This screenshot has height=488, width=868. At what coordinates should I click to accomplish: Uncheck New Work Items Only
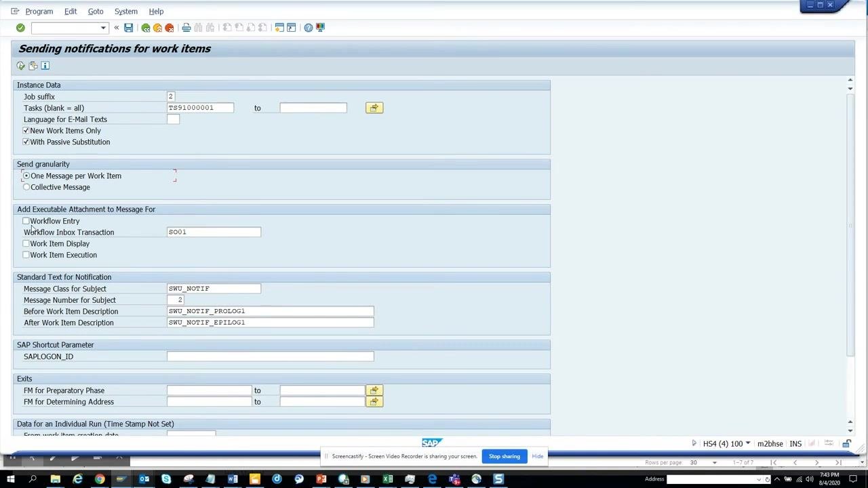pos(26,131)
